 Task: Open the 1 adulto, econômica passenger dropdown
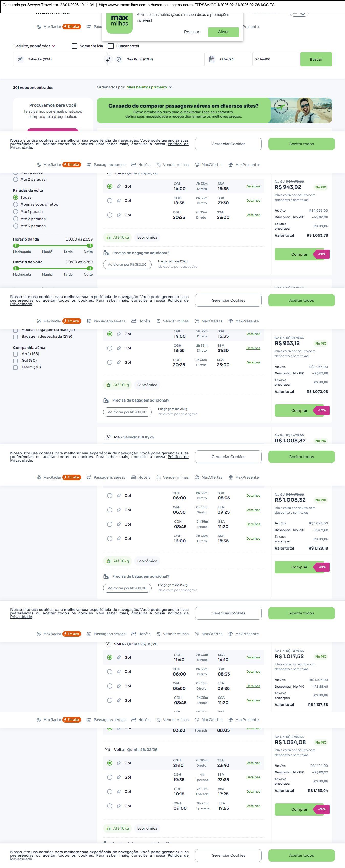click(x=34, y=46)
